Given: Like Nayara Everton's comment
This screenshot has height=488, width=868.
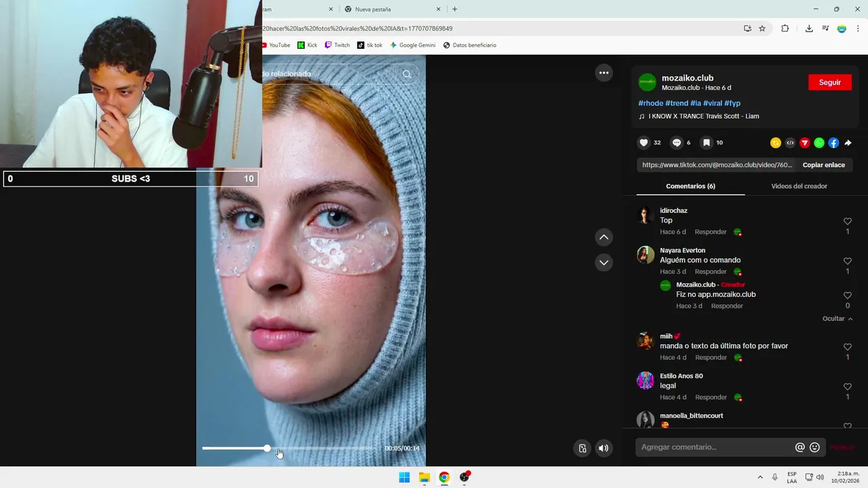Looking at the screenshot, I should tap(848, 261).
